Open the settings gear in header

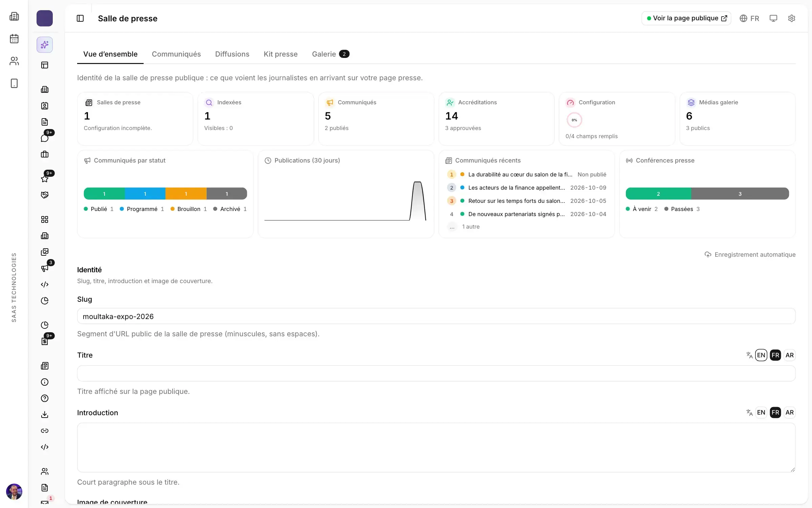[x=792, y=18]
